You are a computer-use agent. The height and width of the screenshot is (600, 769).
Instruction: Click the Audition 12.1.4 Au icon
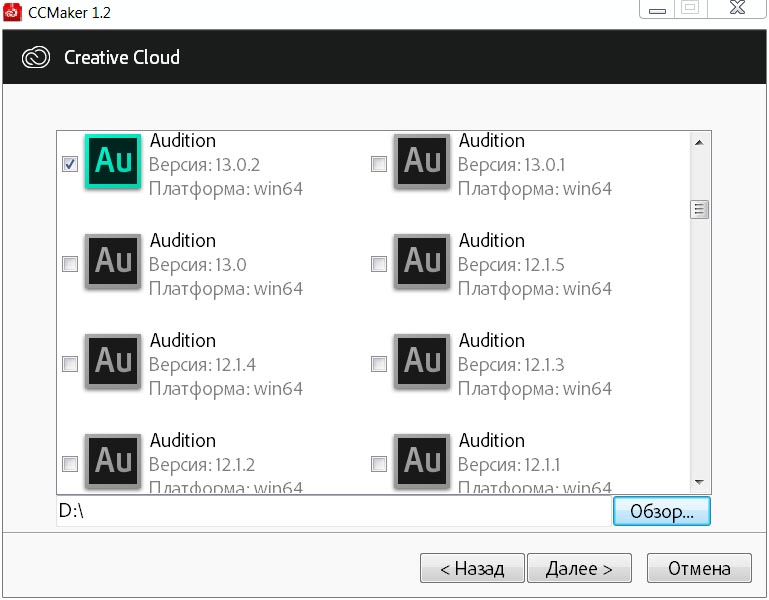[113, 362]
